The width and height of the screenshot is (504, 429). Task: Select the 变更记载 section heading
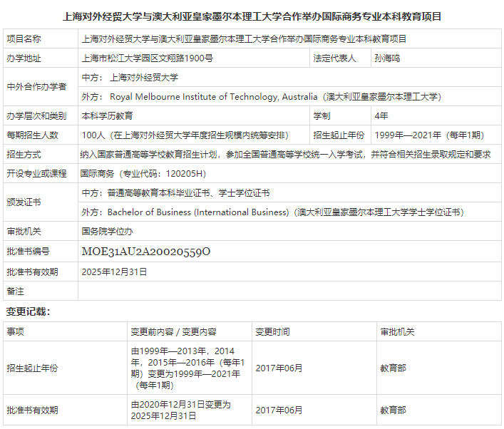[28, 311]
